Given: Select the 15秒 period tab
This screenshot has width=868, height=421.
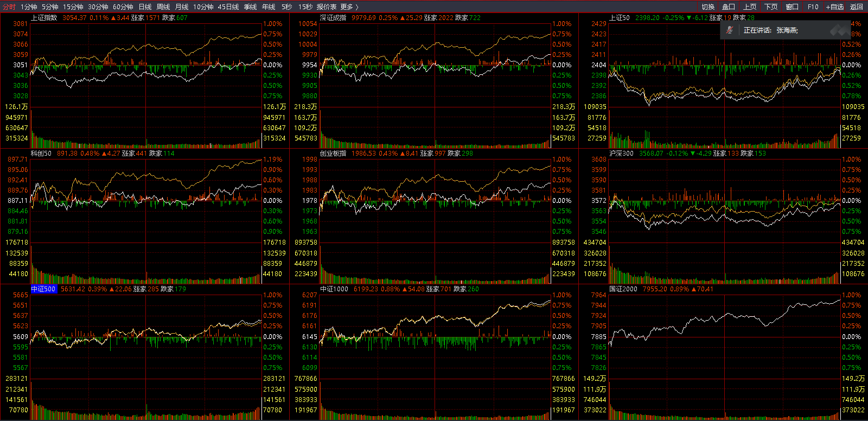Looking at the screenshot, I should point(305,7).
